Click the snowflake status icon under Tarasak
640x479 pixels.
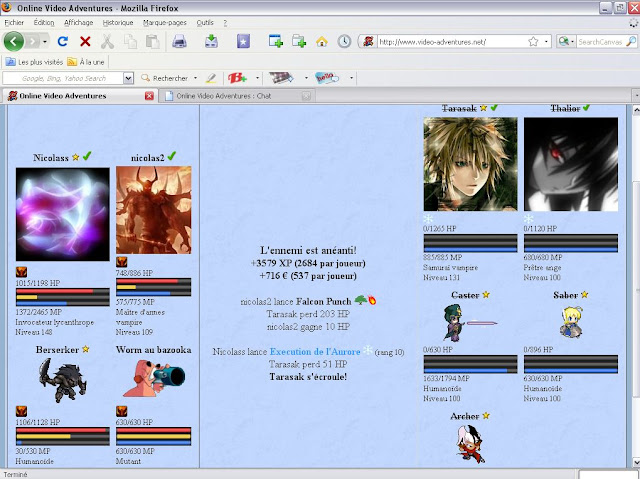click(428, 218)
